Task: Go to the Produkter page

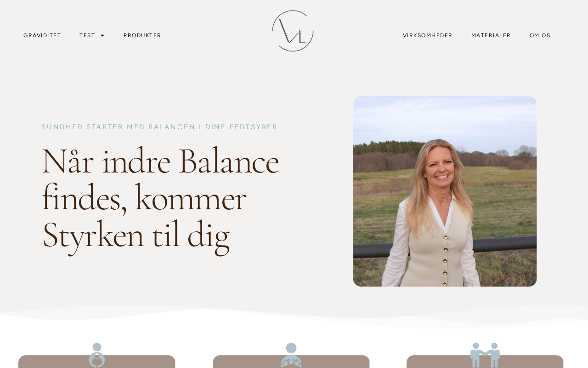Action: [x=142, y=35]
